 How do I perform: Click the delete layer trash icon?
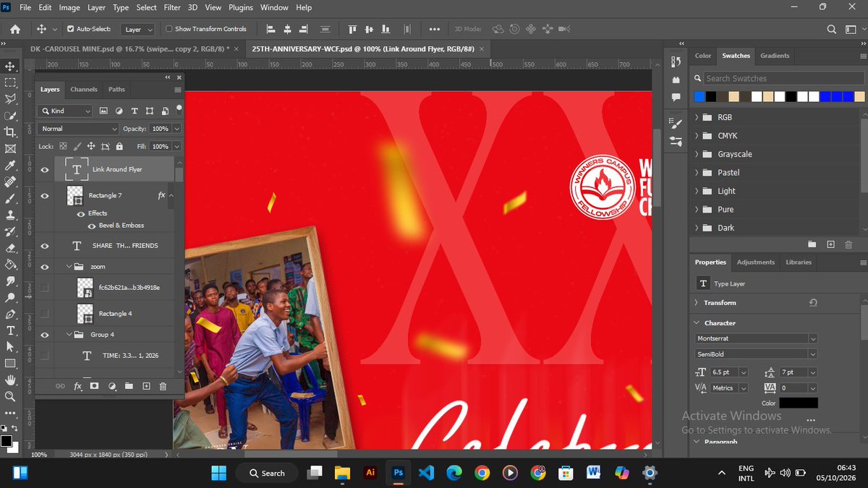click(x=163, y=387)
